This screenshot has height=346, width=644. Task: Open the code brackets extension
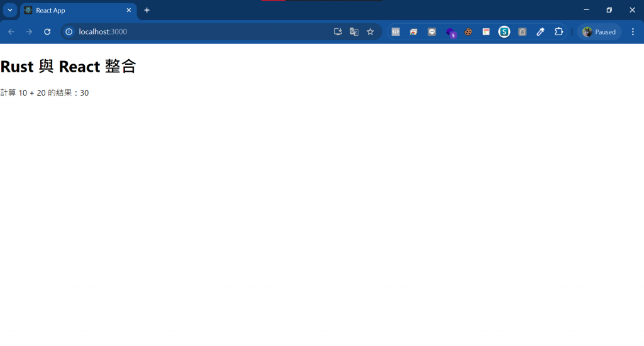tap(396, 31)
